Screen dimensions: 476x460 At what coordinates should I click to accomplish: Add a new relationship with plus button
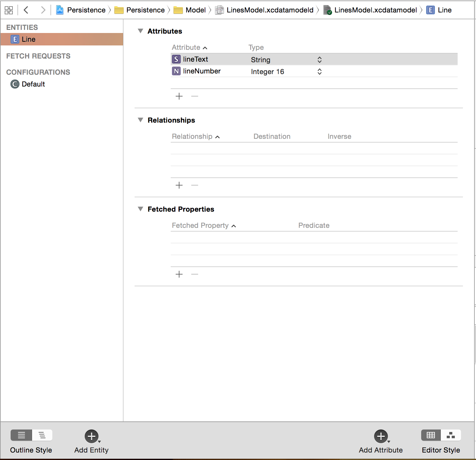(x=179, y=185)
